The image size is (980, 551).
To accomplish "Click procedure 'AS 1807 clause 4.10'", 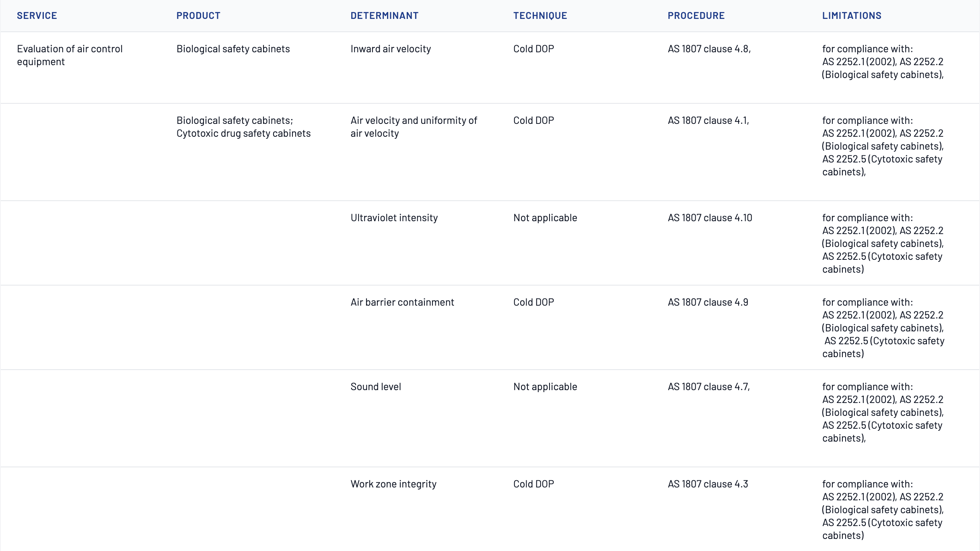I will click(710, 218).
